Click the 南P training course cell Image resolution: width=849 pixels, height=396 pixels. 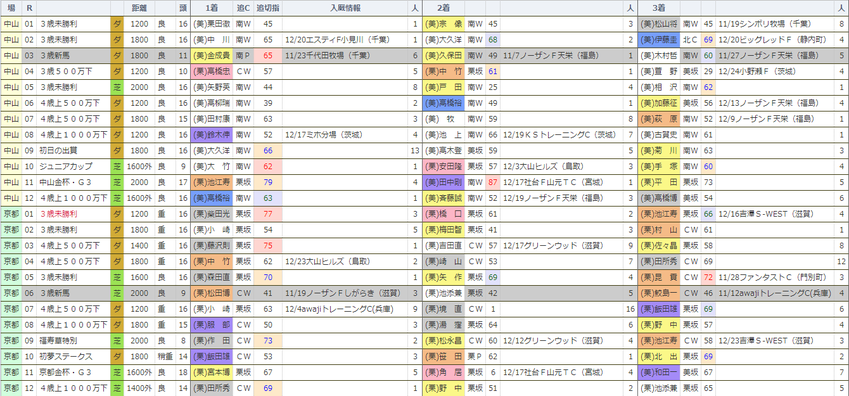243,56
